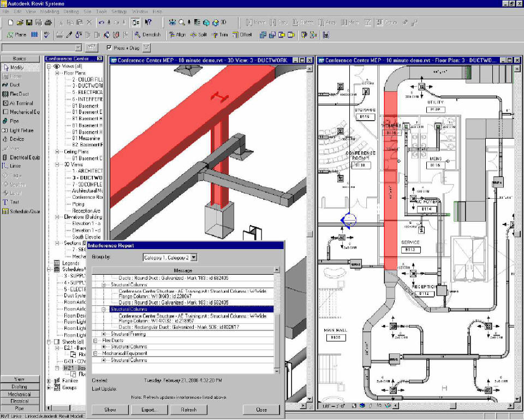The width and height of the screenshot is (524, 420).
Task: Toggle the Press + Drag checkbox
Action: [x=109, y=48]
